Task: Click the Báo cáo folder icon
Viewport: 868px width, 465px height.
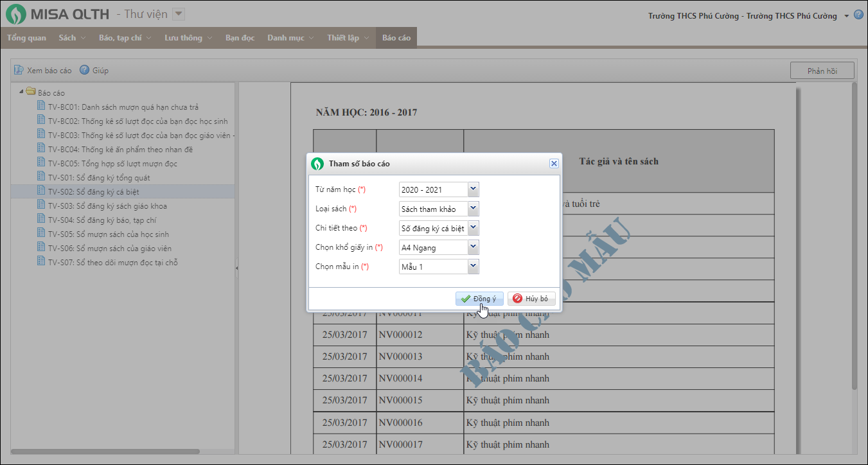Action: [x=30, y=92]
